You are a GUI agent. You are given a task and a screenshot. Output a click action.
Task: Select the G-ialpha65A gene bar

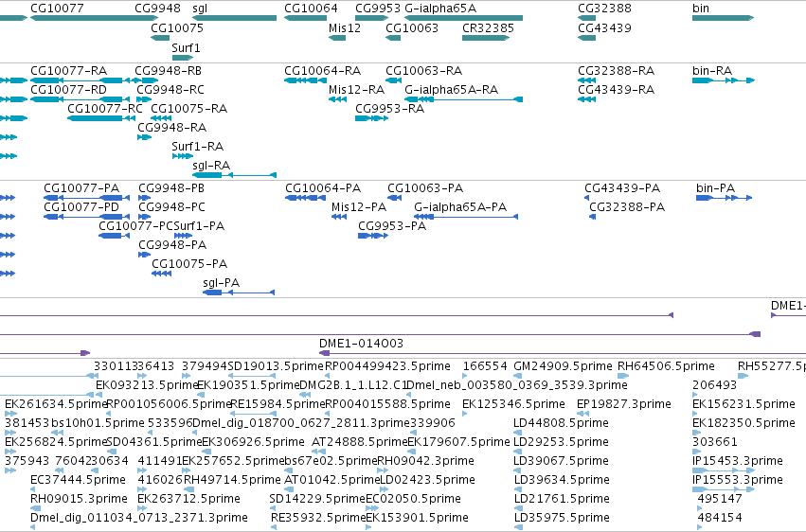pos(464,18)
